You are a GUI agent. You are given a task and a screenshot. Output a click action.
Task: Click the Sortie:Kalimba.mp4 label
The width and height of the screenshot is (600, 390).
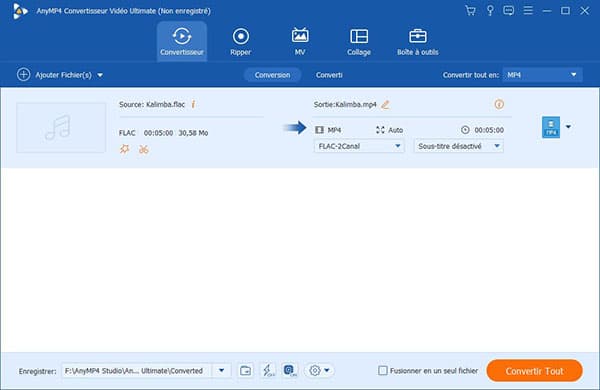click(x=345, y=104)
